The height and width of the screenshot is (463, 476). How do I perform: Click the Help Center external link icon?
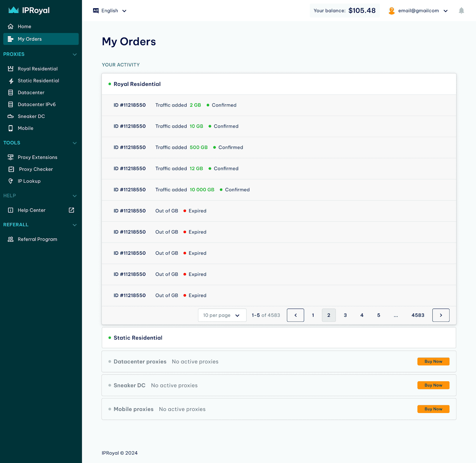(x=71, y=210)
